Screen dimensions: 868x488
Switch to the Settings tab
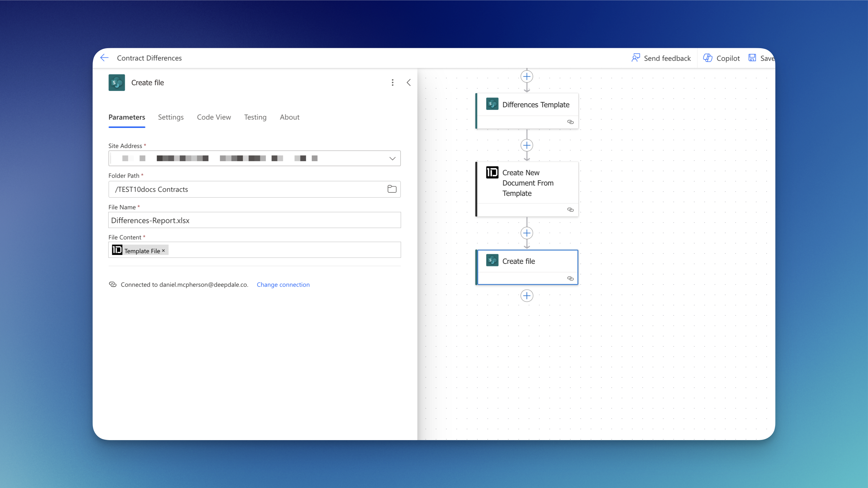click(170, 117)
